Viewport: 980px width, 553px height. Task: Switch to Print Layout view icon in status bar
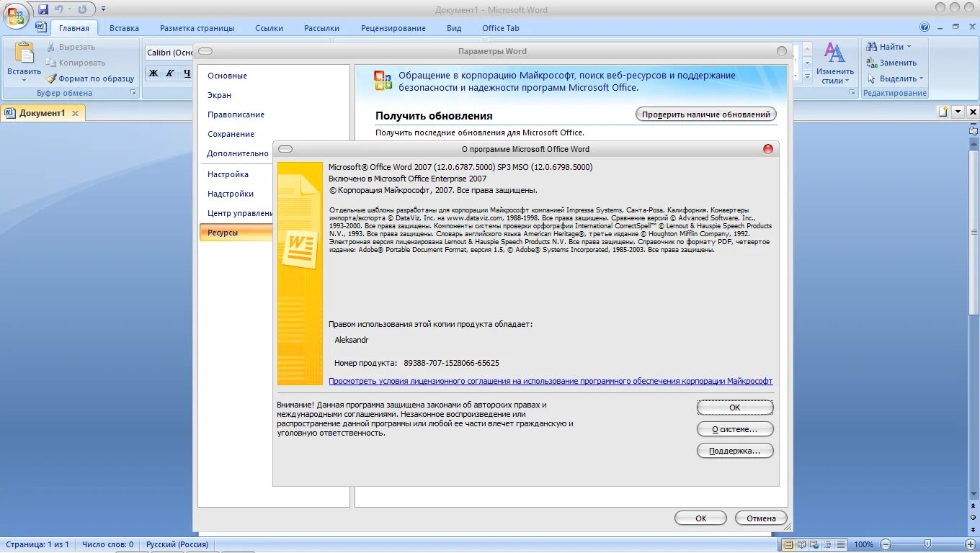(788, 544)
